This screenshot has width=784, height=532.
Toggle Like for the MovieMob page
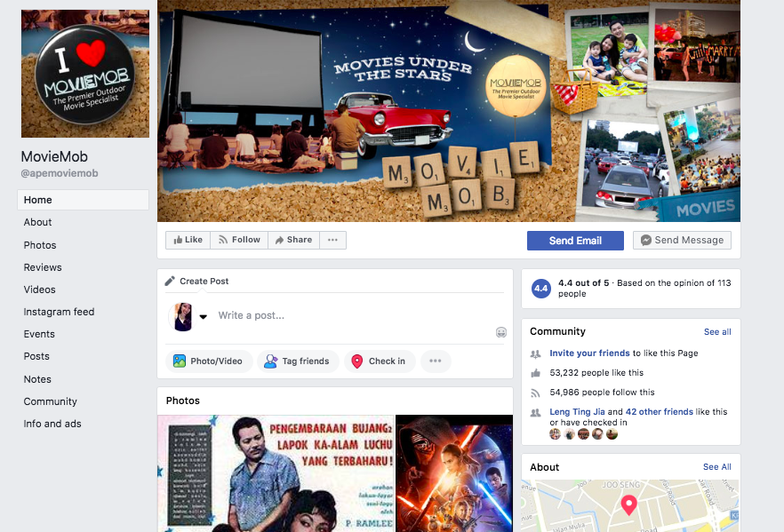pyautogui.click(x=187, y=240)
